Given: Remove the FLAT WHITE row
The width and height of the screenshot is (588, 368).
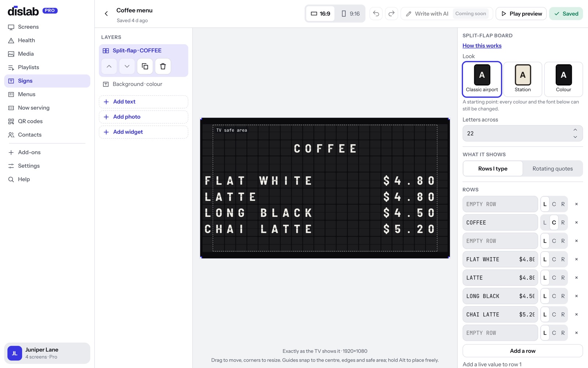Looking at the screenshot, I should 576,259.
